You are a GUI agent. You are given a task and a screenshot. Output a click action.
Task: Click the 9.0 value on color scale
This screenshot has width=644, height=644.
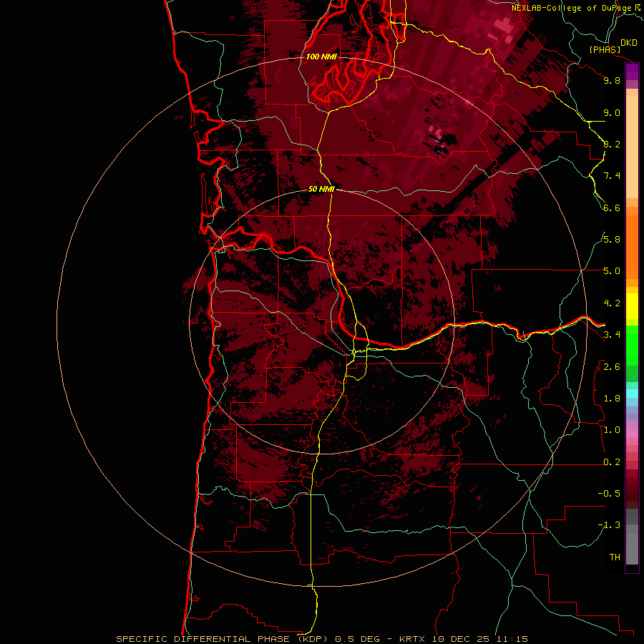tap(612, 112)
